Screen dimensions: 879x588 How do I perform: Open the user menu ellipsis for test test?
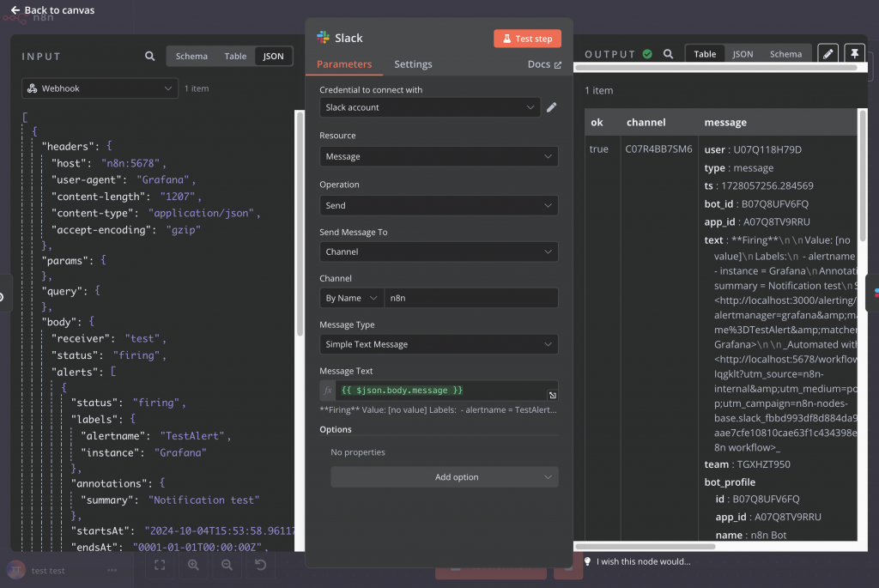(x=112, y=570)
